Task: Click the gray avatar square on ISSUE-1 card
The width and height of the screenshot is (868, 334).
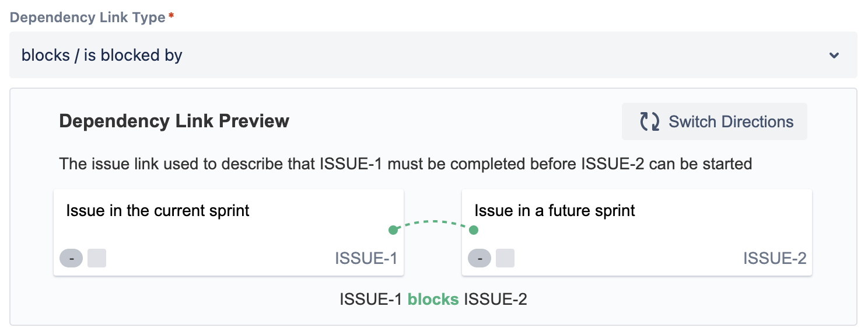Action: coord(97,258)
